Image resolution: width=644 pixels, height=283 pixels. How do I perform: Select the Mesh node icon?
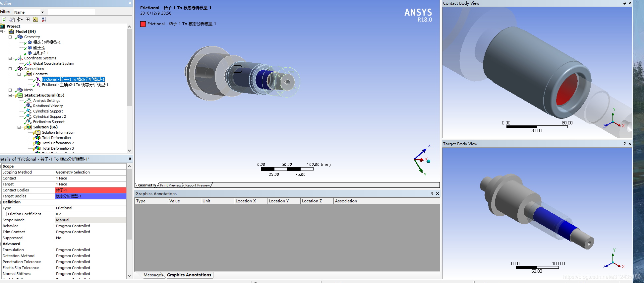(x=20, y=90)
